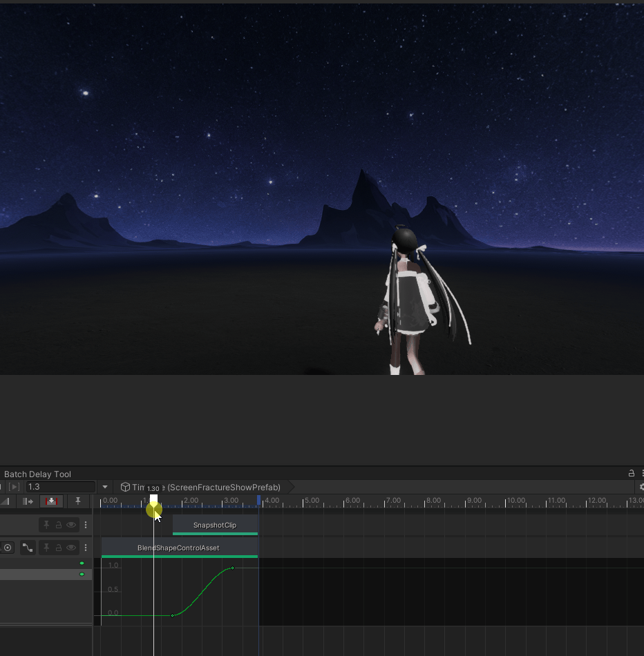Click the 8.00 mark on the time ruler

pos(433,501)
